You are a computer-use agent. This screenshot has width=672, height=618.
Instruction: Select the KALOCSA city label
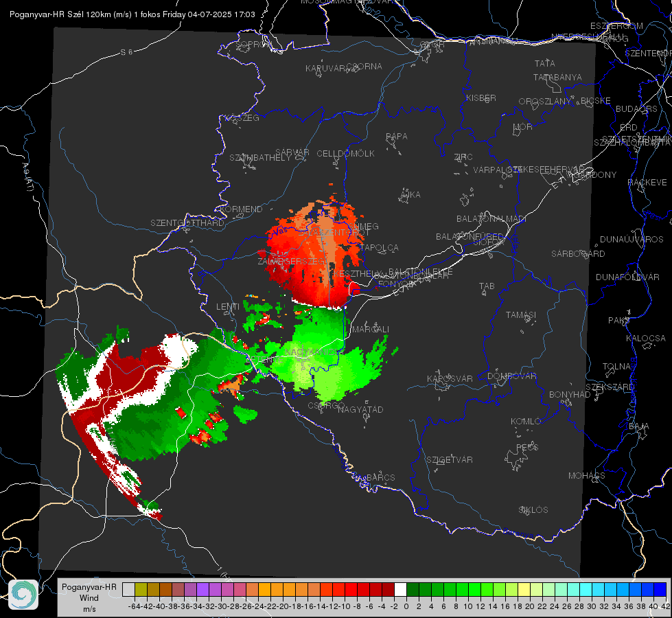coord(646,339)
